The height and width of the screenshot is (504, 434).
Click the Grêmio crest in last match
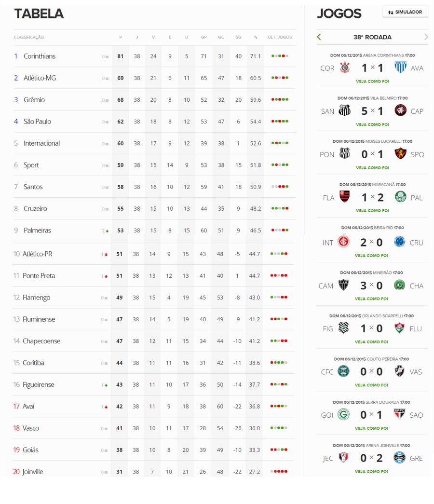coord(400,458)
